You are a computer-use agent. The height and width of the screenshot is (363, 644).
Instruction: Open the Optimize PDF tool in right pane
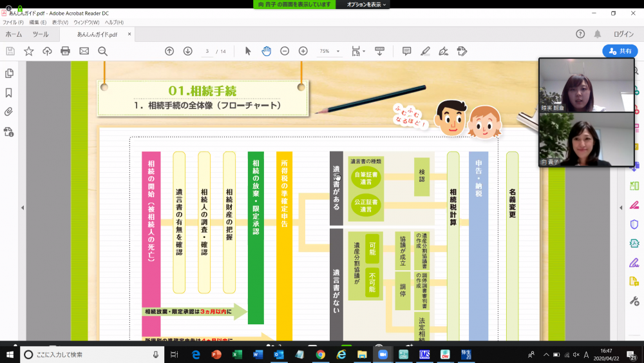[634, 243]
